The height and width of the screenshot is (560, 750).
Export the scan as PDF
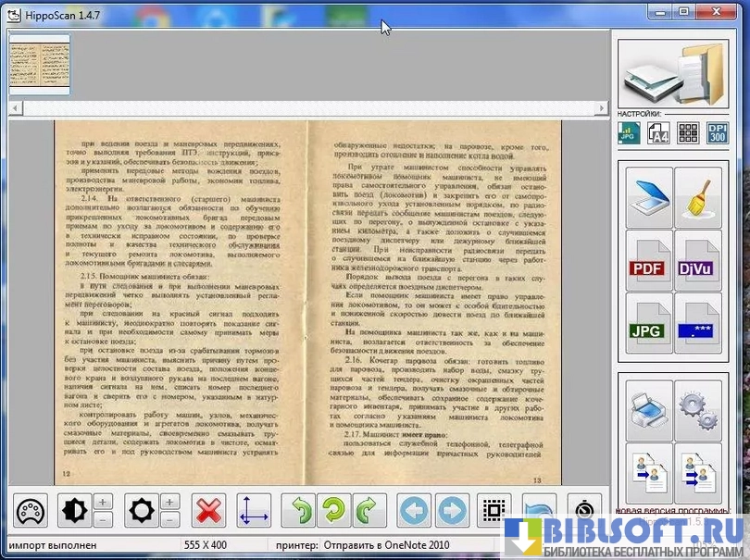coord(649,261)
